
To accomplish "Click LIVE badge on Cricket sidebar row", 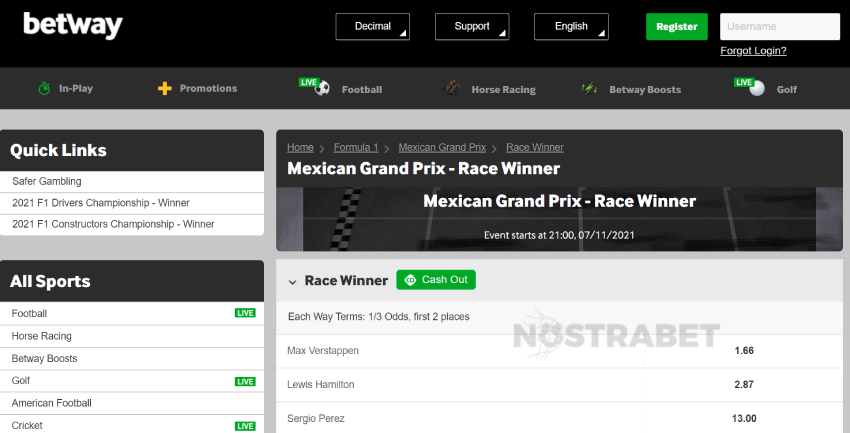I will [x=245, y=426].
